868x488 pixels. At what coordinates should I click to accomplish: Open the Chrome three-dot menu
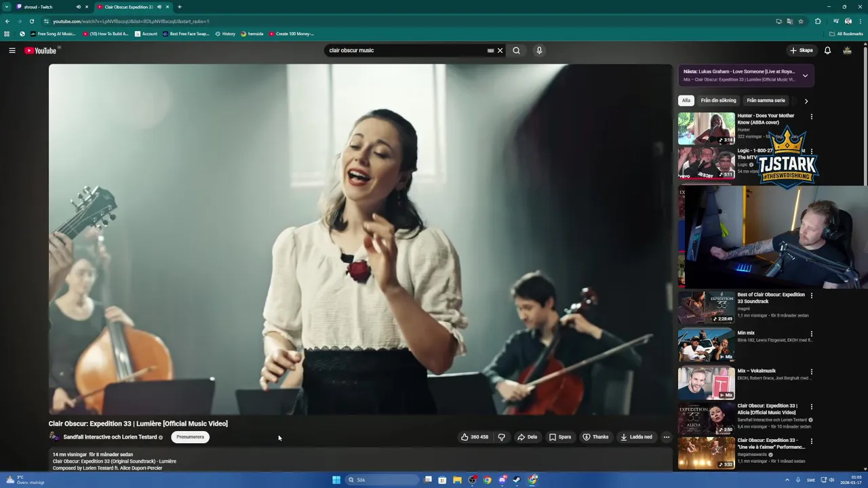860,21
